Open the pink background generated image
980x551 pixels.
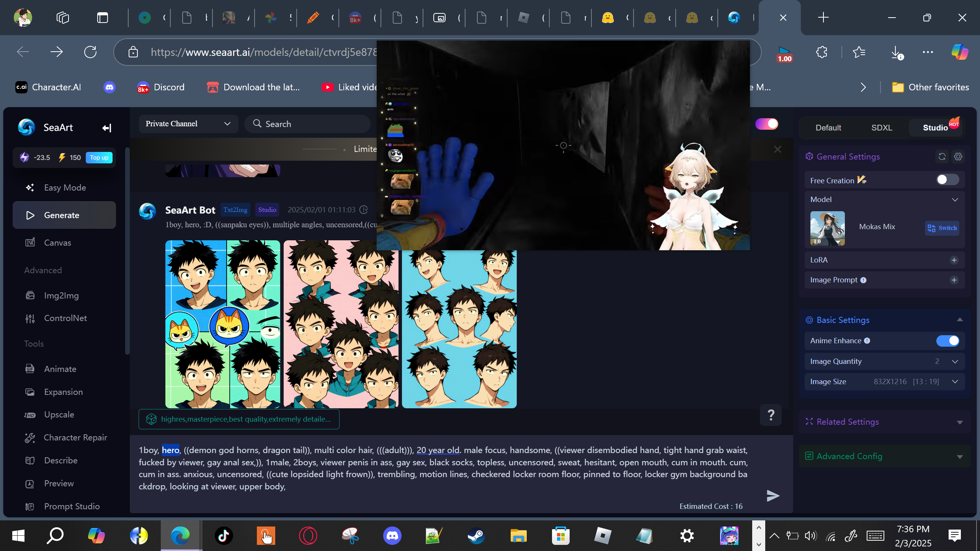coord(341,324)
